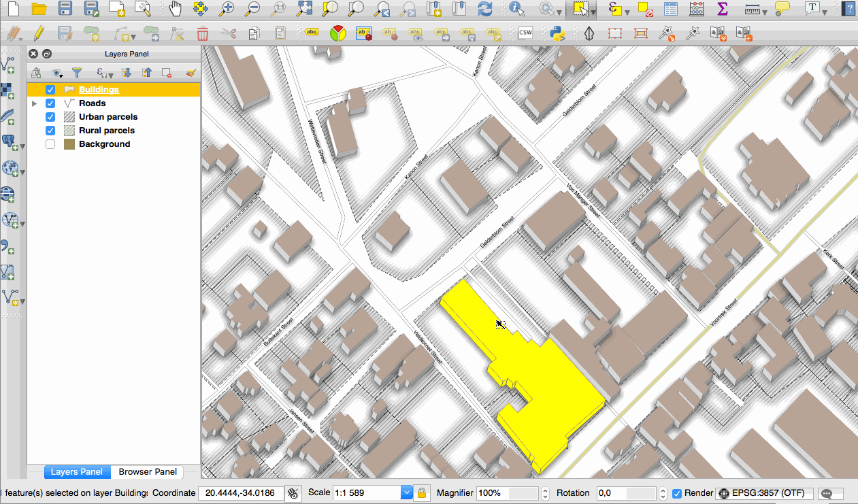The height and width of the screenshot is (504, 858).
Task: Switch to the Layers Panel tab
Action: 77,472
